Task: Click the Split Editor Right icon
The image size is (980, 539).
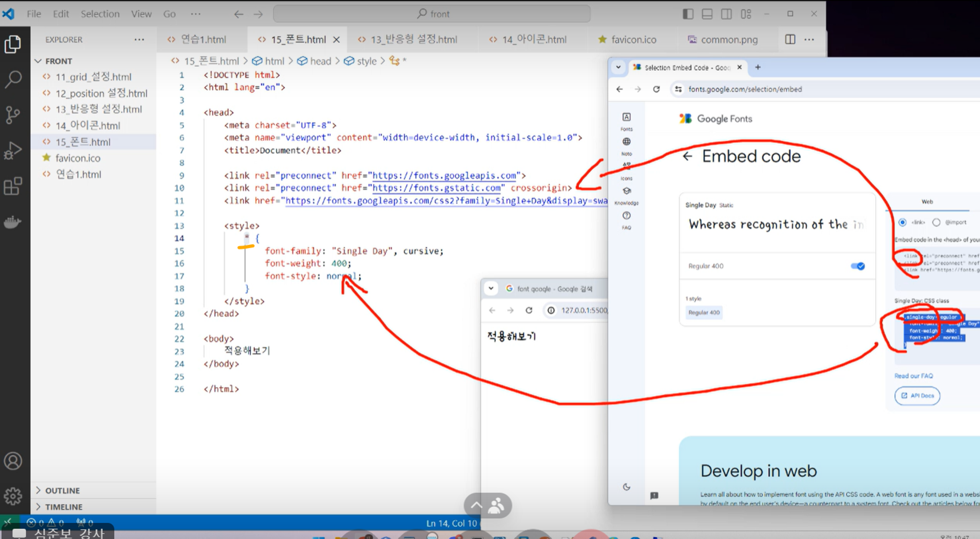Action: click(790, 40)
